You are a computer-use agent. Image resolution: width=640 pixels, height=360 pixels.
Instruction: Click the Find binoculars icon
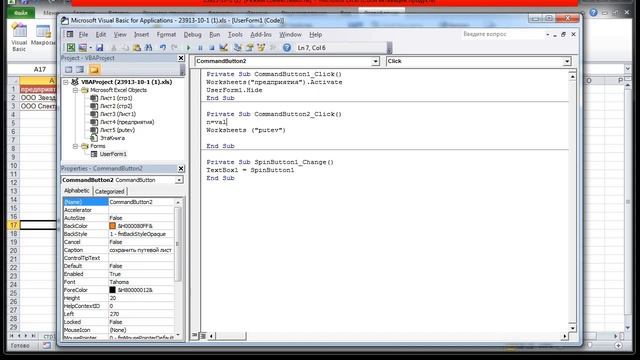149,48
